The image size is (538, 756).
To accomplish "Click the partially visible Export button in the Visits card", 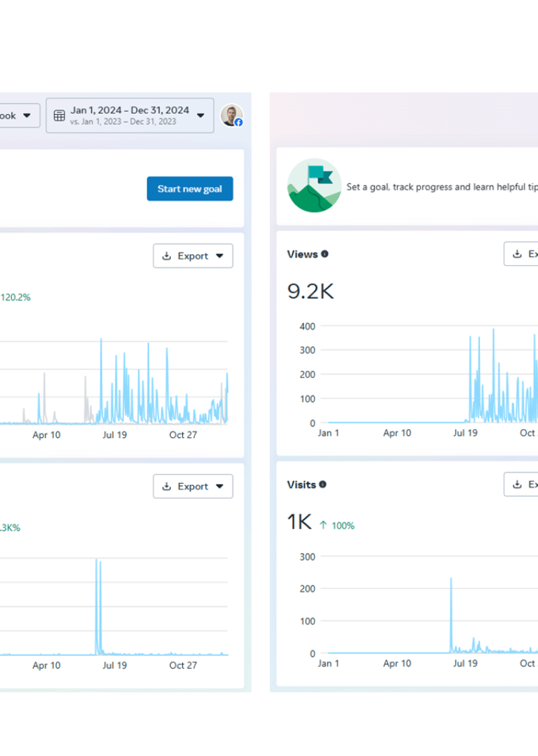I will pyautogui.click(x=521, y=484).
